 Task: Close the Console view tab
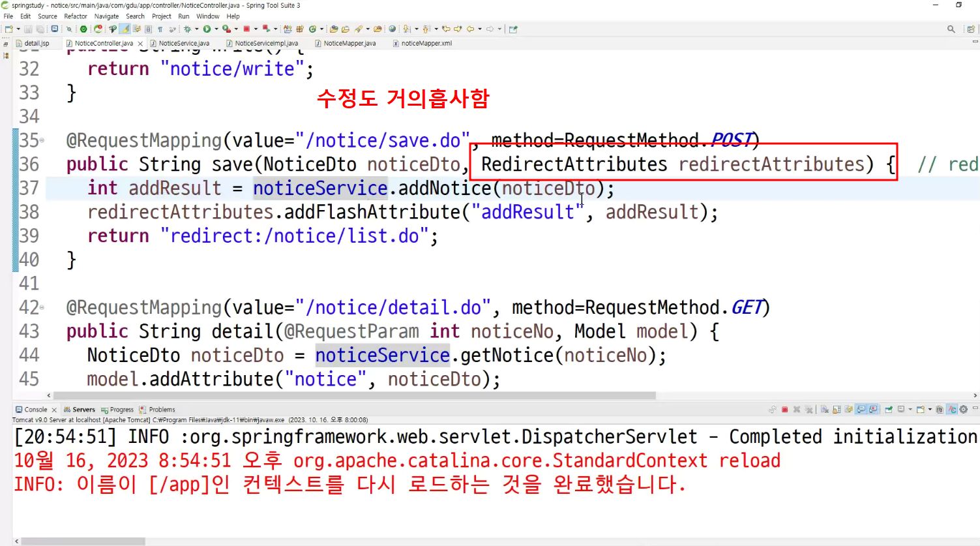pyautogui.click(x=54, y=410)
